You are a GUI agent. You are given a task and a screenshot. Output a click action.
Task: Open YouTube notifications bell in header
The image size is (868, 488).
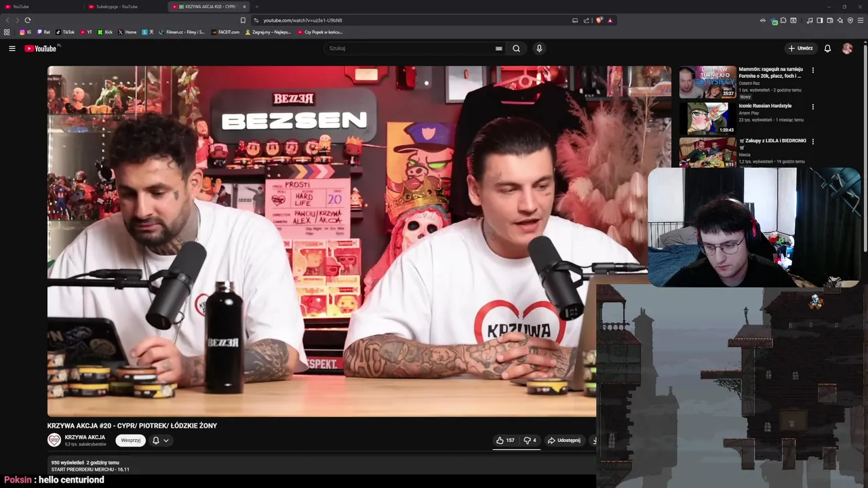click(x=827, y=48)
